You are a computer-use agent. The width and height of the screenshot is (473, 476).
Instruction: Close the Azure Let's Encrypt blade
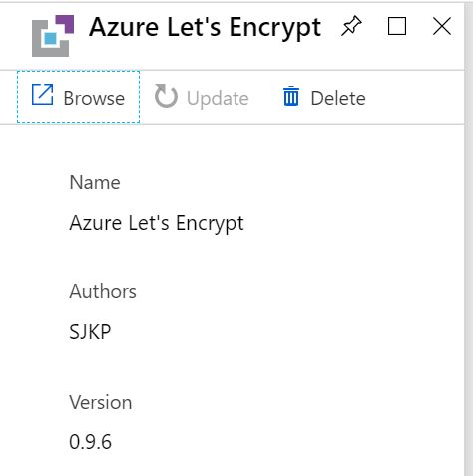[442, 26]
